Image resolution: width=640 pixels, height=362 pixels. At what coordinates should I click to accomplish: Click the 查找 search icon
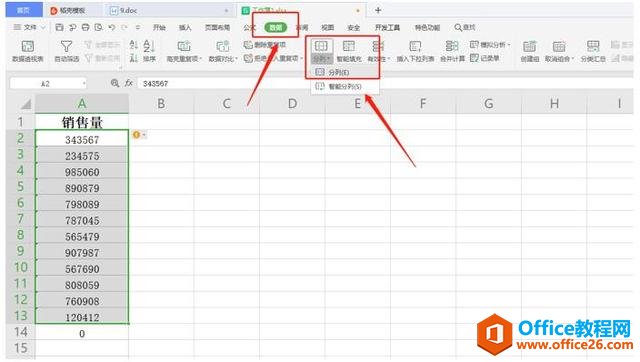click(464, 27)
